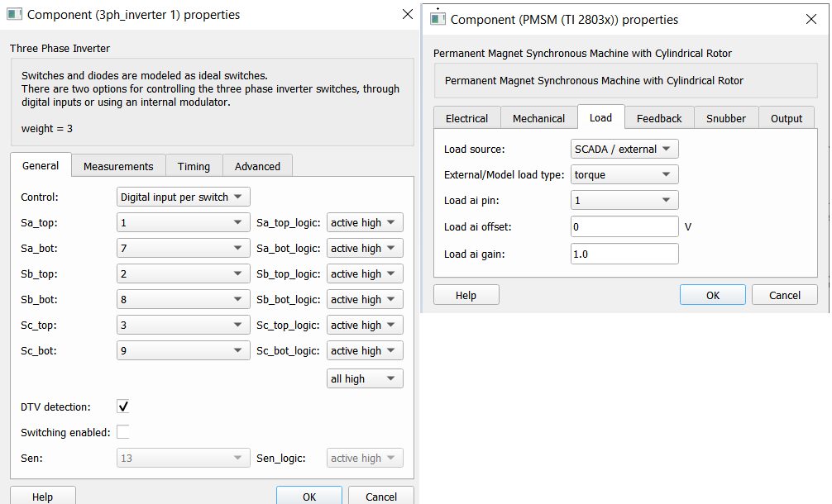Click the 3ph_inverter dialog title icon
Viewport: 832px width, 504px height.
(x=14, y=15)
